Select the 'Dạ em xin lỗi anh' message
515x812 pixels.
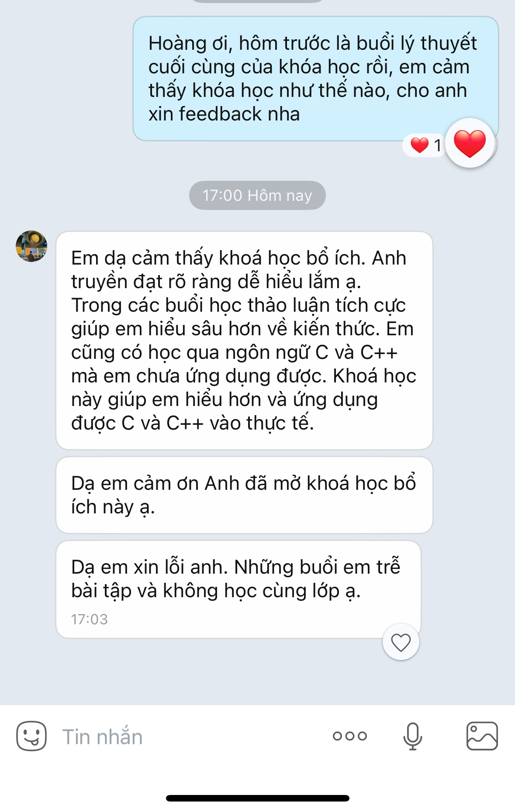[238, 589]
